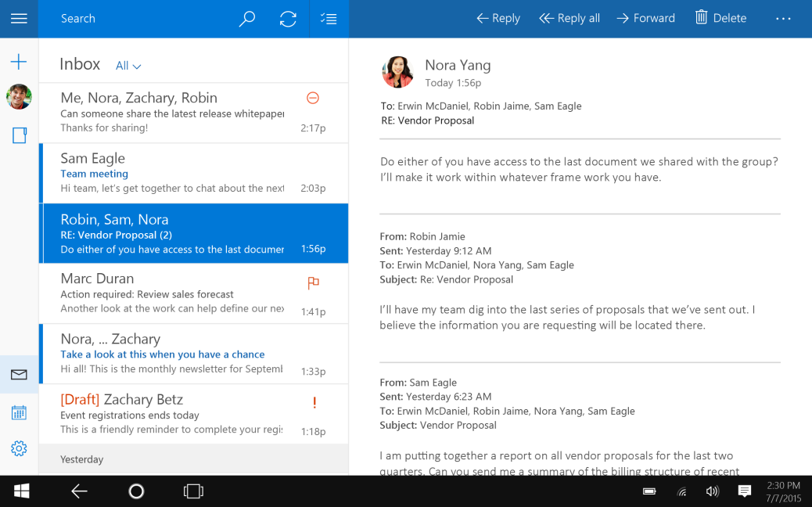Image resolution: width=812 pixels, height=507 pixels.
Task: Open the folders icon in sidebar
Action: (19, 135)
